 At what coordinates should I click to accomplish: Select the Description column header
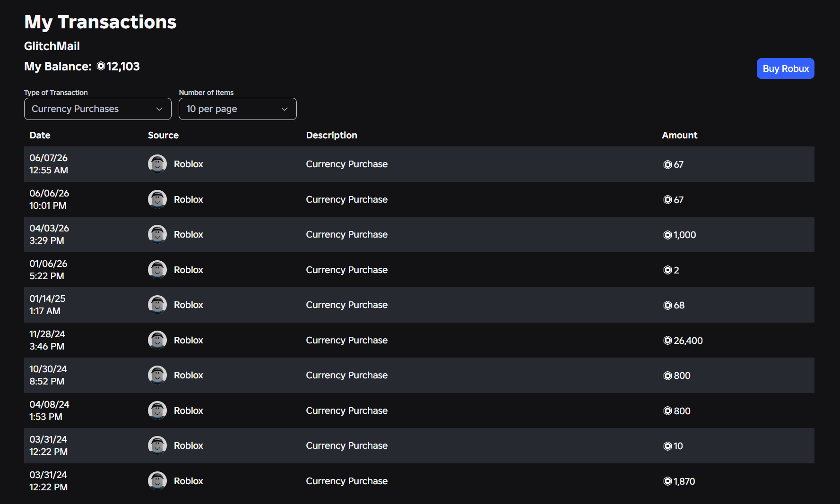[331, 135]
